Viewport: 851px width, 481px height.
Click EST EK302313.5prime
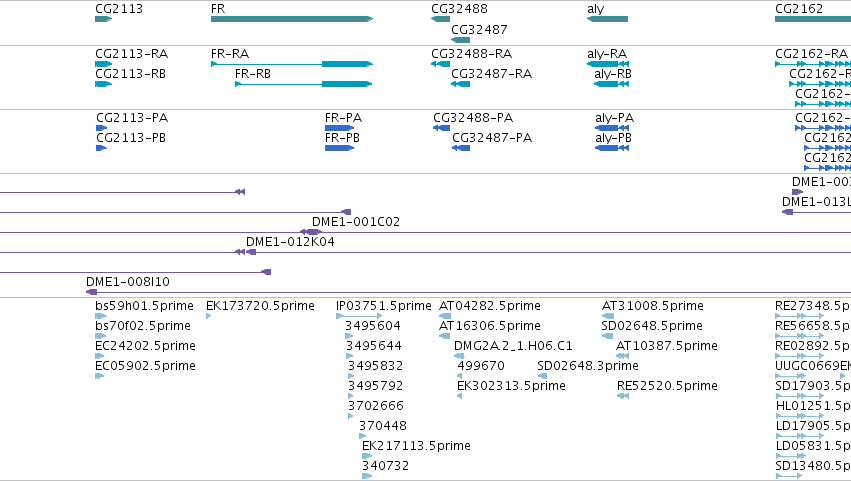tap(460, 396)
